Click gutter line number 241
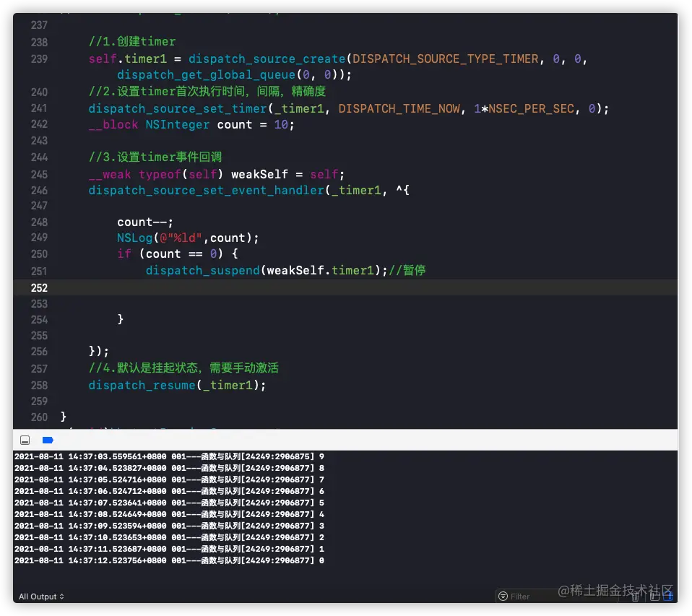 [x=39, y=108]
